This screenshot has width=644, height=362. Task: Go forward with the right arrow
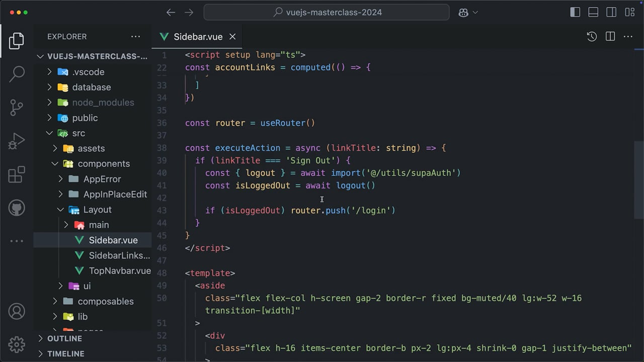189,13
